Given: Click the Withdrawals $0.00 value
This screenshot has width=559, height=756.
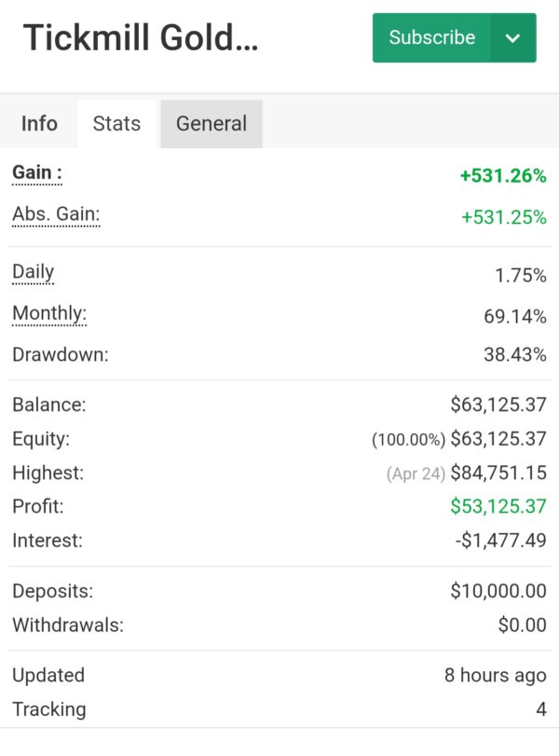Looking at the screenshot, I should tap(523, 625).
